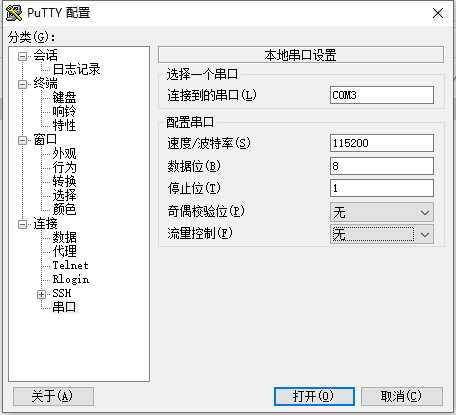Viewport: 456px width, 415px height.
Task: Select 终端 category
Action: [46, 83]
